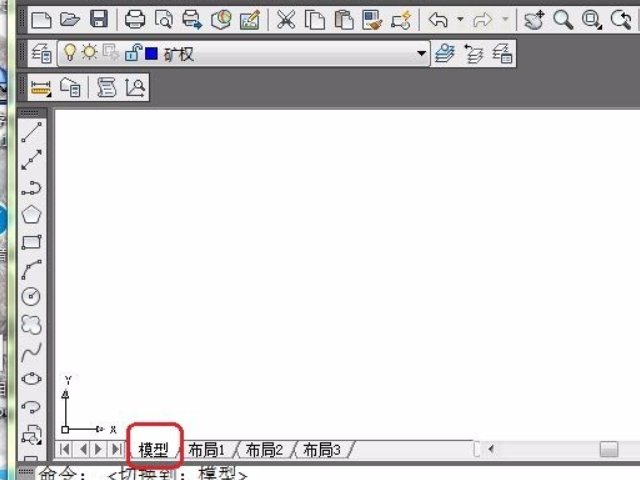Expand the redo history arrow

pos(505,19)
